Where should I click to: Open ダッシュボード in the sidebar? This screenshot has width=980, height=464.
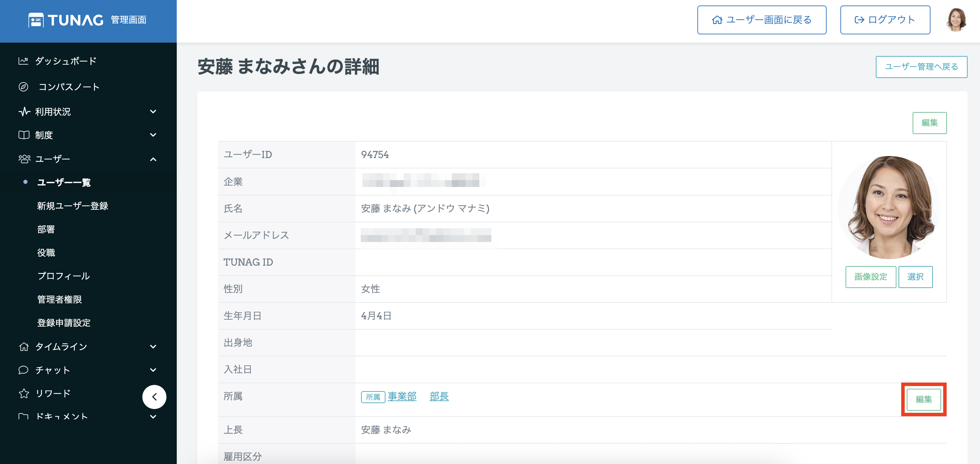point(66,61)
